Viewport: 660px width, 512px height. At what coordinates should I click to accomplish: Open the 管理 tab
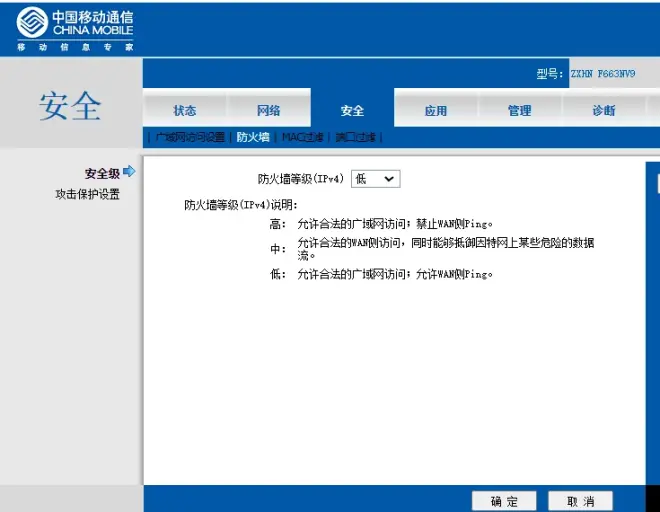pos(519,111)
